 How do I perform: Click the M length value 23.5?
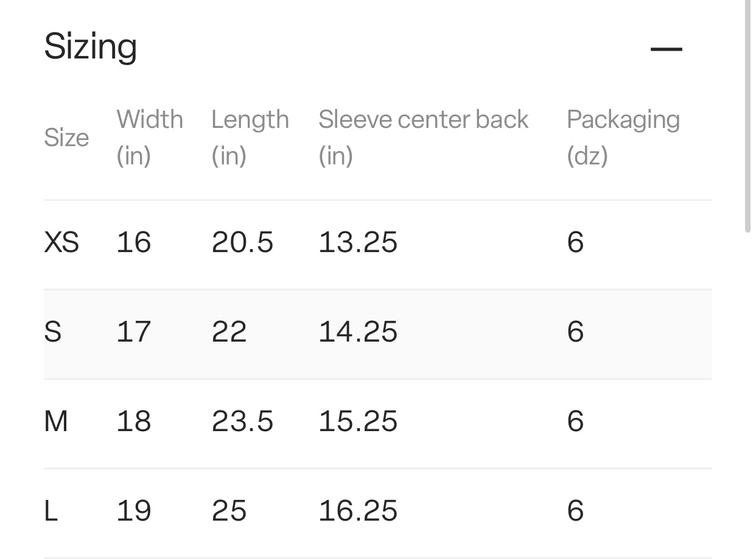242,421
